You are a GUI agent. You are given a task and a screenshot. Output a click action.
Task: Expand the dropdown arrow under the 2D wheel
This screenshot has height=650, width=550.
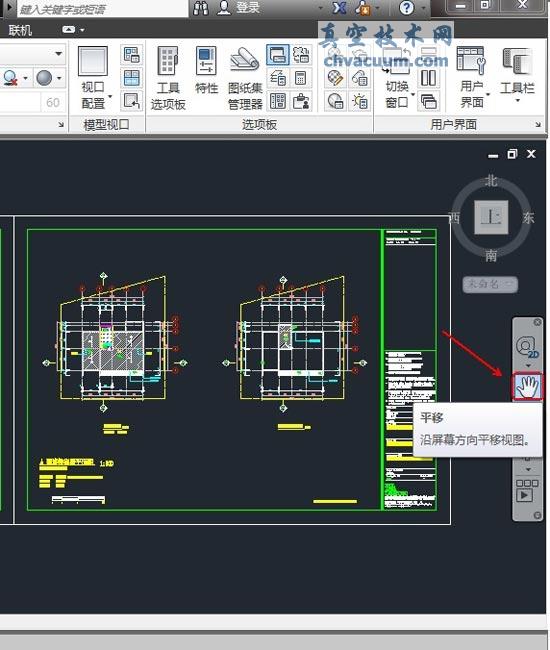[x=528, y=366]
